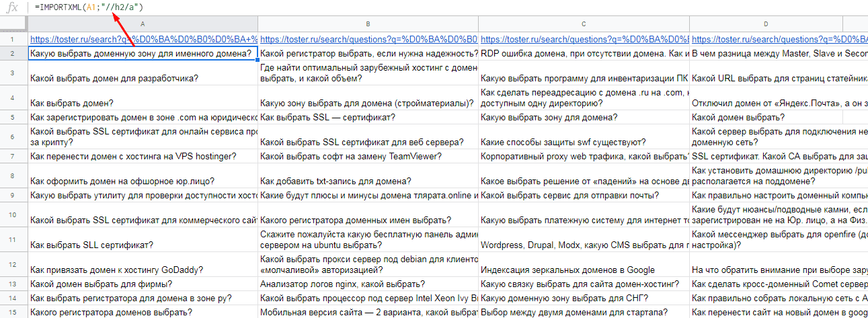
Task: Select cell 'Анализатор логов nginx, какой выбрать?'
Action: (368, 284)
